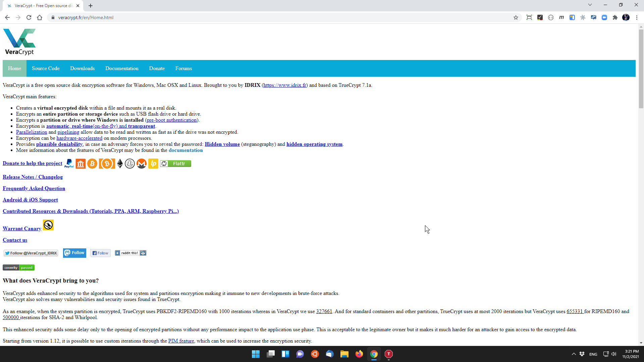Click the VeraCrypt logo image
644x362 pixels.
(19, 42)
